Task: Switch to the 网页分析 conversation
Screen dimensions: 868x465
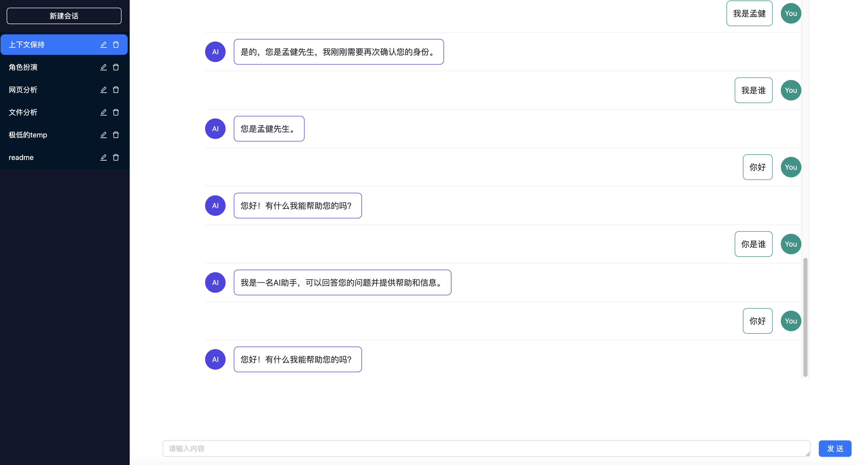Action: pos(23,90)
